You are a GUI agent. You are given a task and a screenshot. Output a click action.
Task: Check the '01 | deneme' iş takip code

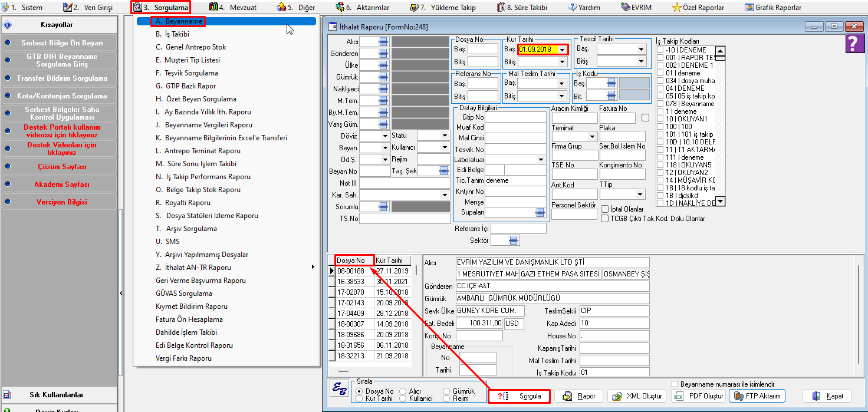(x=660, y=73)
